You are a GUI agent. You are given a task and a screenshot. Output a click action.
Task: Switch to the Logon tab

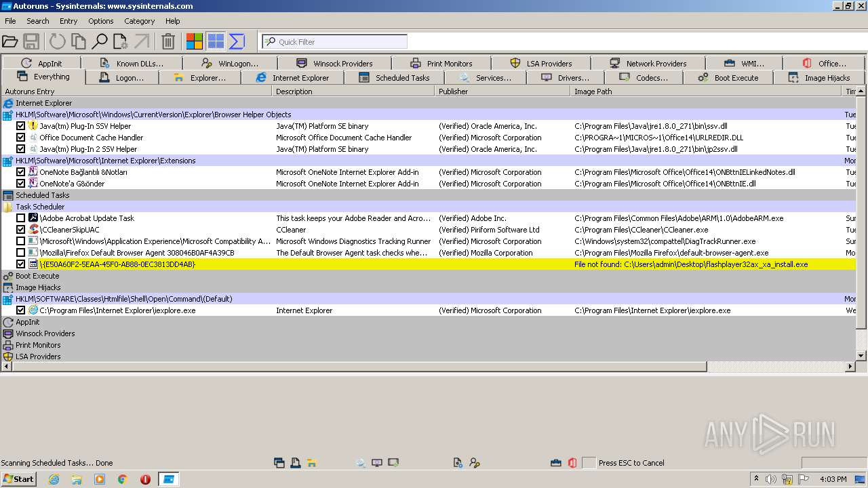click(121, 78)
